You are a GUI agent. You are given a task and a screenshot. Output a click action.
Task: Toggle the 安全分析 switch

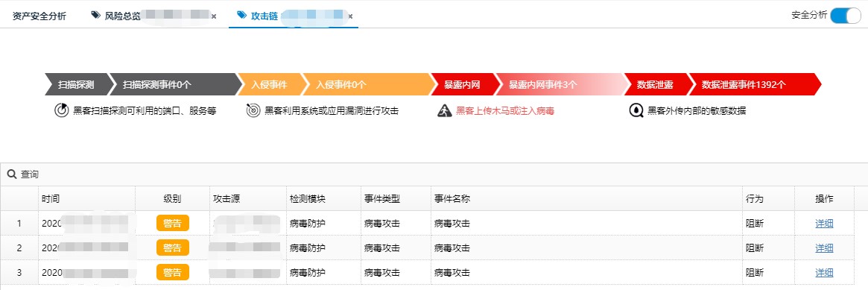pyautogui.click(x=846, y=16)
